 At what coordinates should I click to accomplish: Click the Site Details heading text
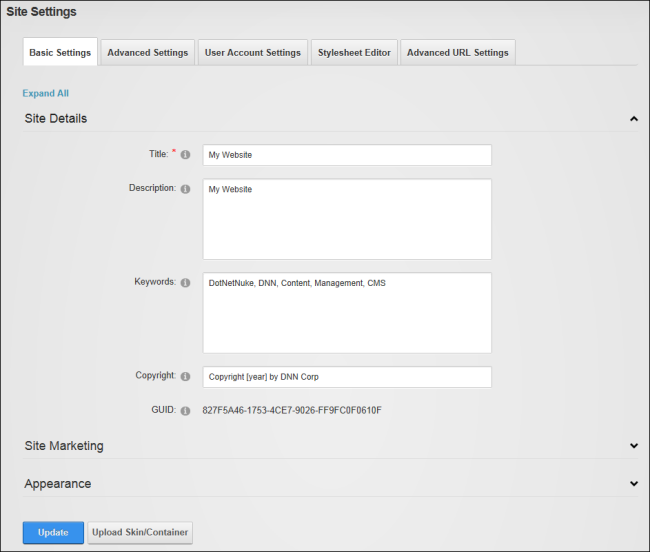click(x=56, y=119)
